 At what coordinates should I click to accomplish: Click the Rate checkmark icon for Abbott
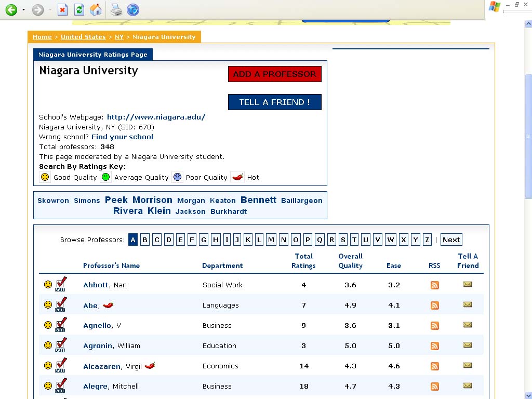pyautogui.click(x=61, y=284)
